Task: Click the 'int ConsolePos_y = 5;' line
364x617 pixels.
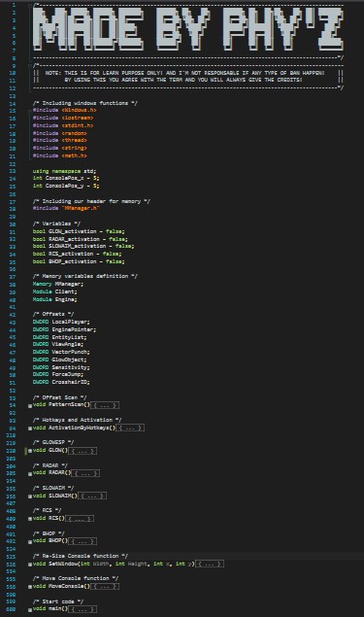Action: (x=66, y=186)
